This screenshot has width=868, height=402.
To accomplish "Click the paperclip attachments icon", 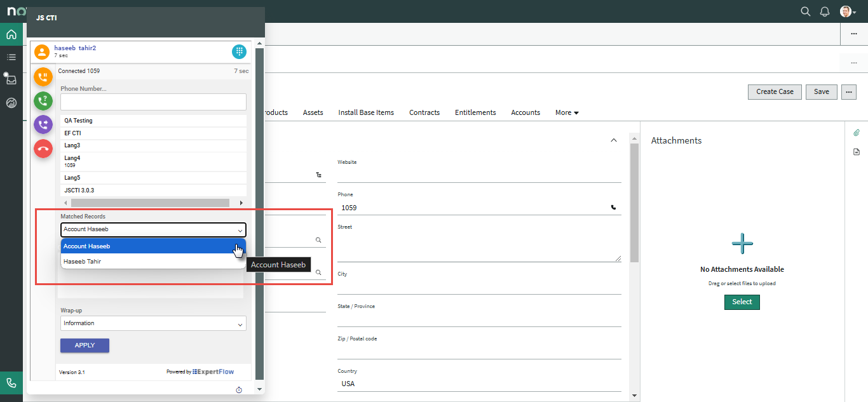I will (856, 133).
